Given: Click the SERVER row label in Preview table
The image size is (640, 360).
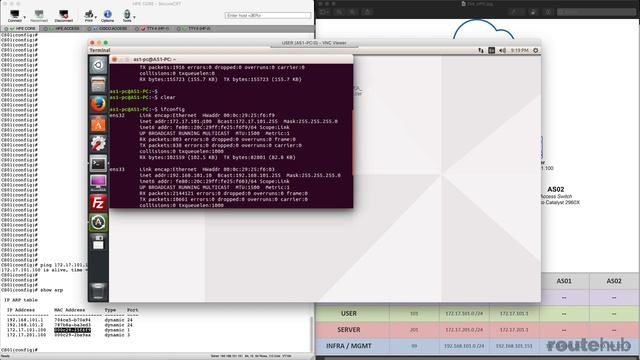Looking at the screenshot, I should tap(349, 330).
